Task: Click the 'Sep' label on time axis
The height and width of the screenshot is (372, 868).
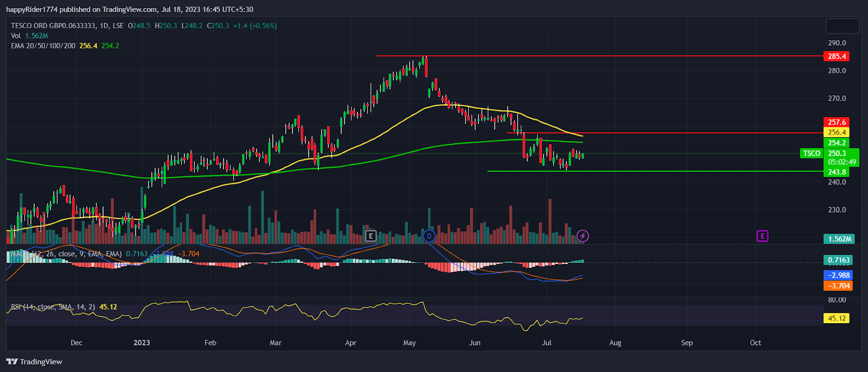Action: pyautogui.click(x=687, y=343)
